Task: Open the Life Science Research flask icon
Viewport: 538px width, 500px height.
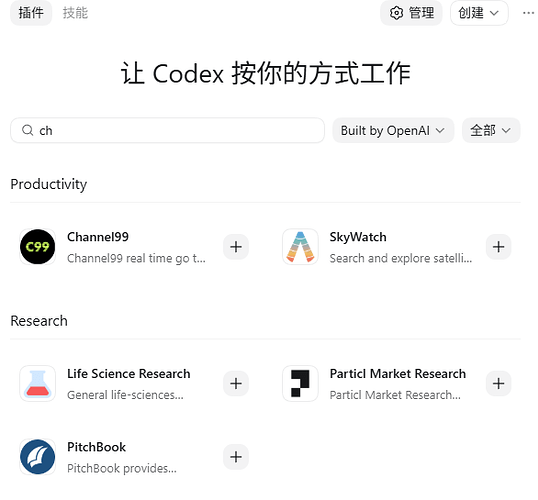Action: pos(37,383)
